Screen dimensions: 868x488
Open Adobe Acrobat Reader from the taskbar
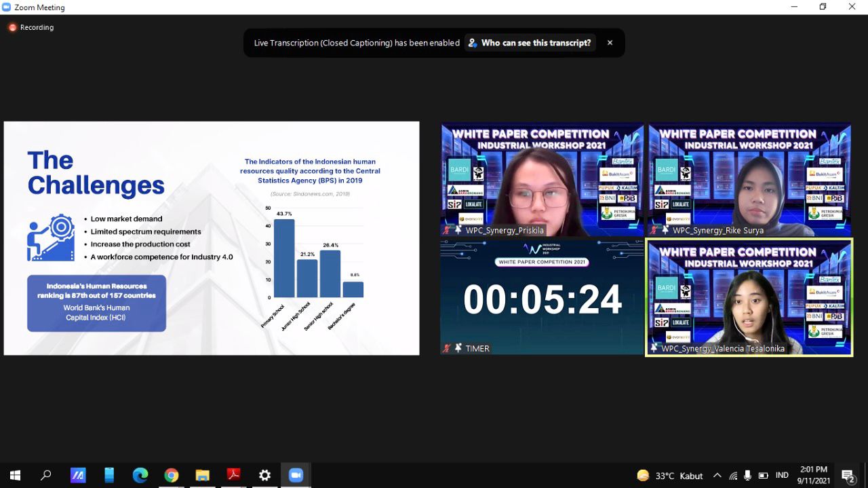coord(233,475)
